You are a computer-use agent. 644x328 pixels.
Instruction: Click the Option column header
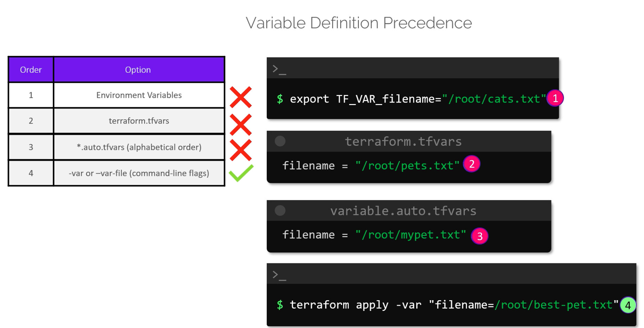[138, 70]
